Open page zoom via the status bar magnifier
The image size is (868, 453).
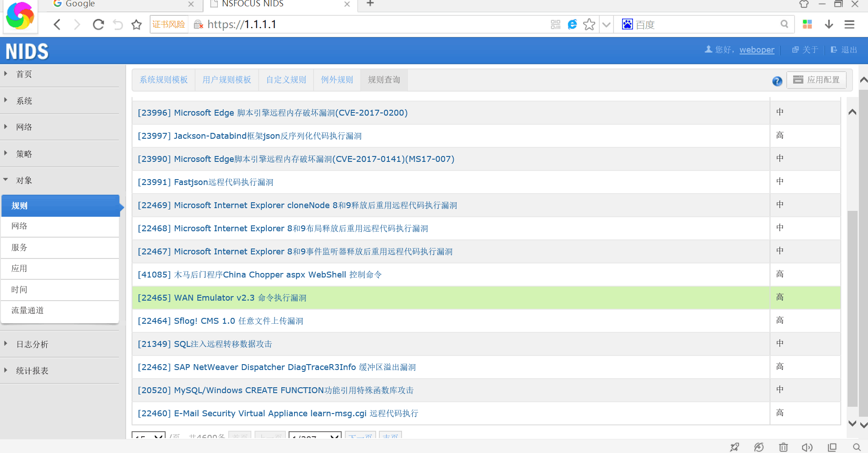click(x=857, y=447)
